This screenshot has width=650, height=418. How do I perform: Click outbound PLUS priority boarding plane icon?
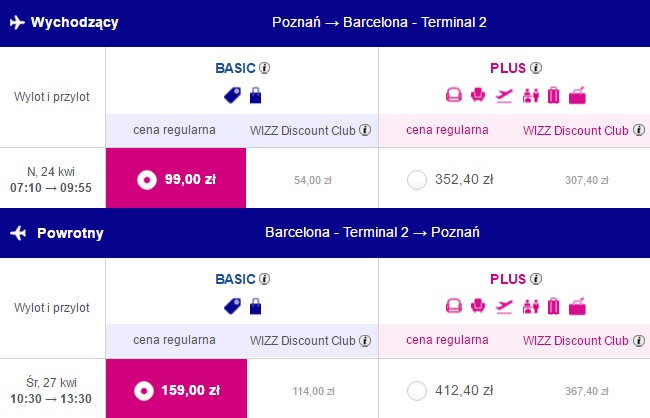(504, 96)
